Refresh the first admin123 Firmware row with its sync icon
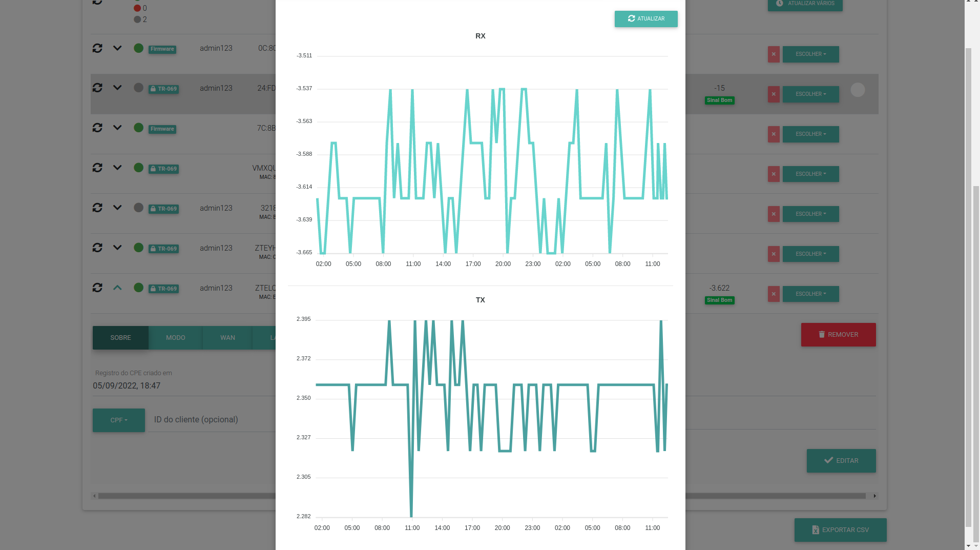Viewport: 980px width, 550px height. pyautogui.click(x=97, y=48)
